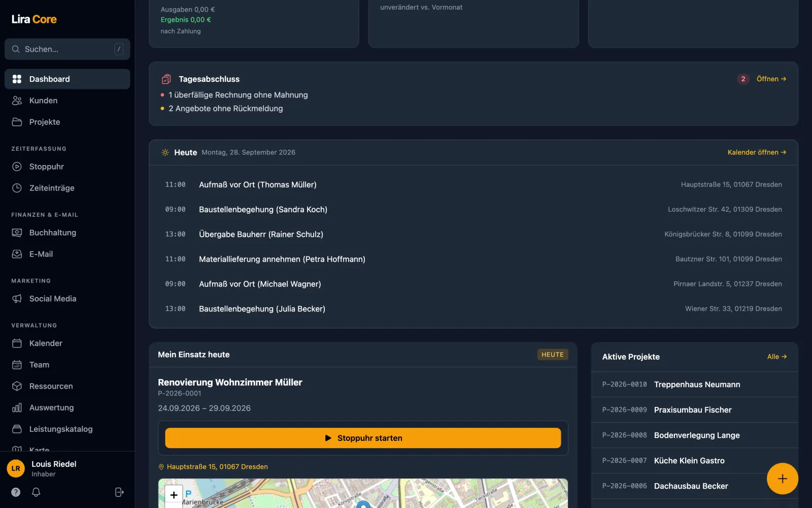Image resolution: width=812 pixels, height=508 pixels.
Task: Click Alle link in Aktive Projekte
Action: [x=777, y=357]
